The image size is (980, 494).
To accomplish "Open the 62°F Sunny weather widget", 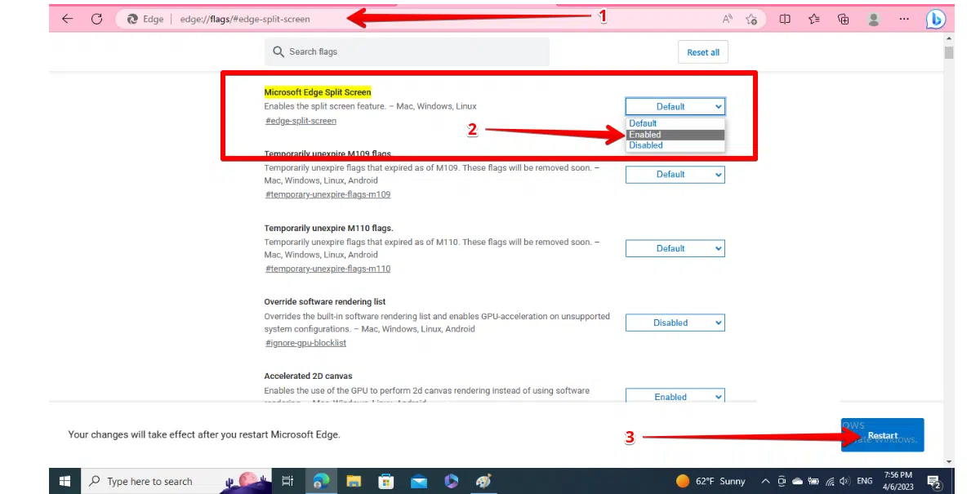I will (710, 481).
